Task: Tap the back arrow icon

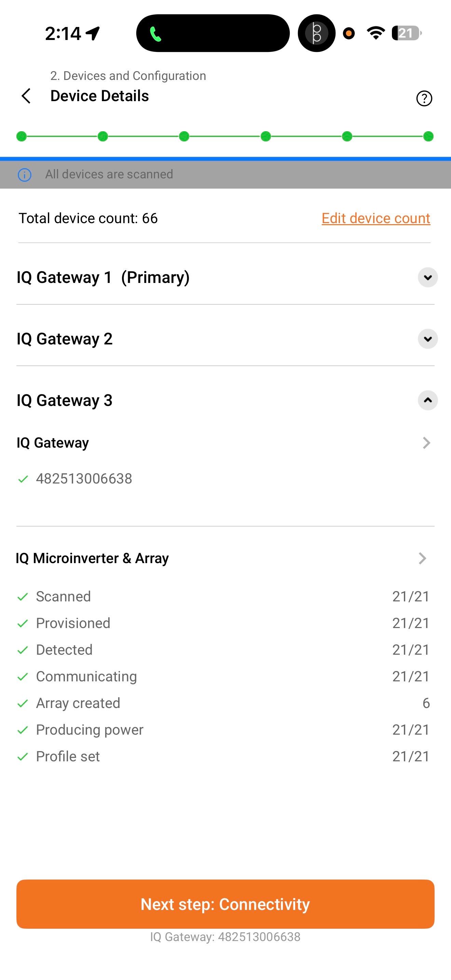Action: click(26, 96)
